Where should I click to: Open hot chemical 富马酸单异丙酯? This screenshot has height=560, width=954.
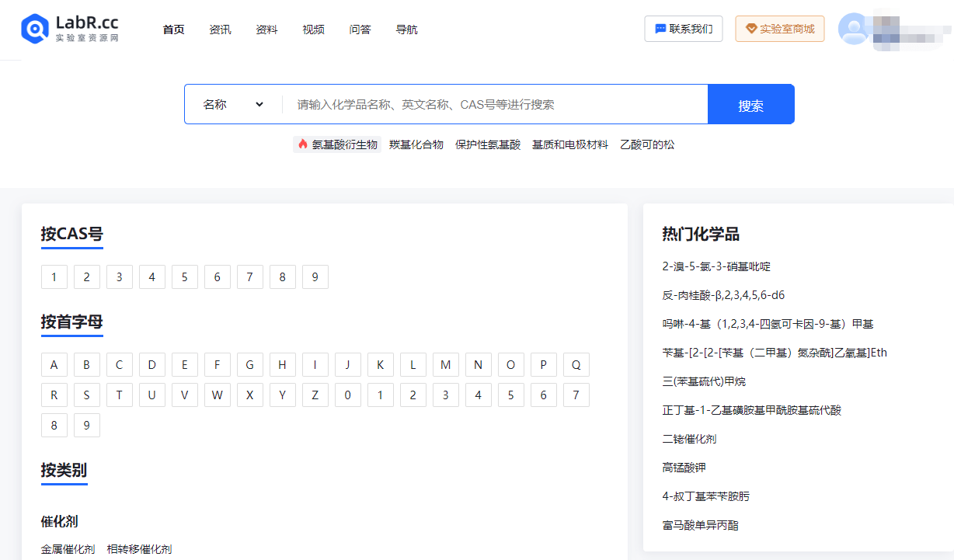click(x=701, y=525)
